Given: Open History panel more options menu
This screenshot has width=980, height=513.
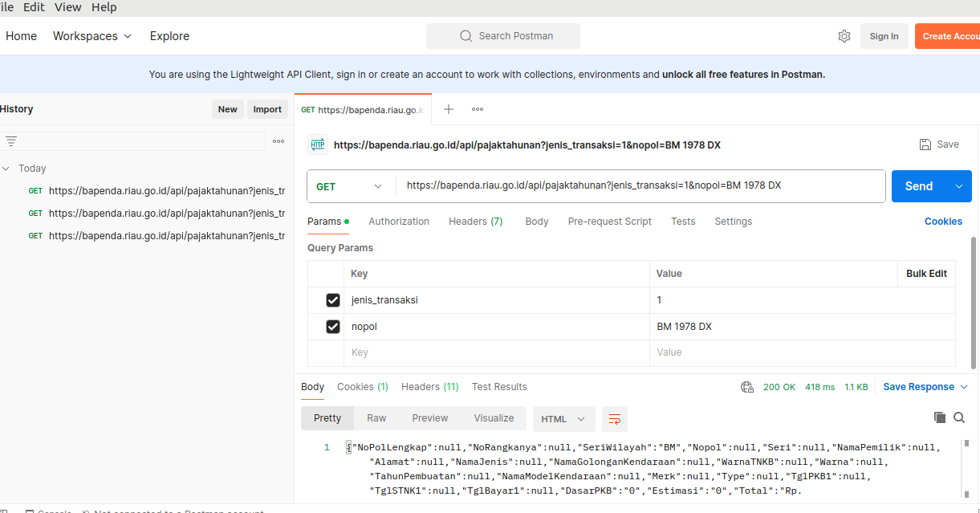Looking at the screenshot, I should click(279, 141).
